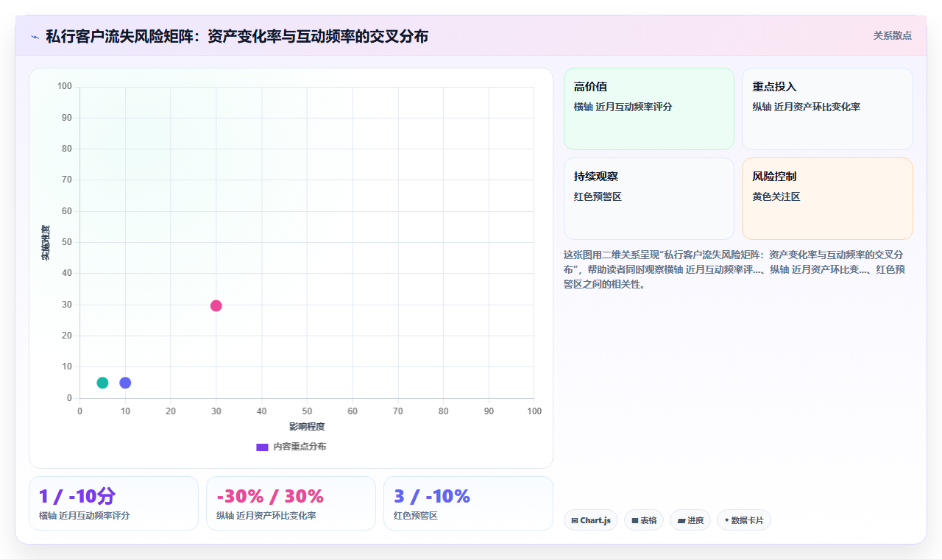Click the icon in the 表格 chip
Screen dimensions: 942x560
(x=635, y=520)
